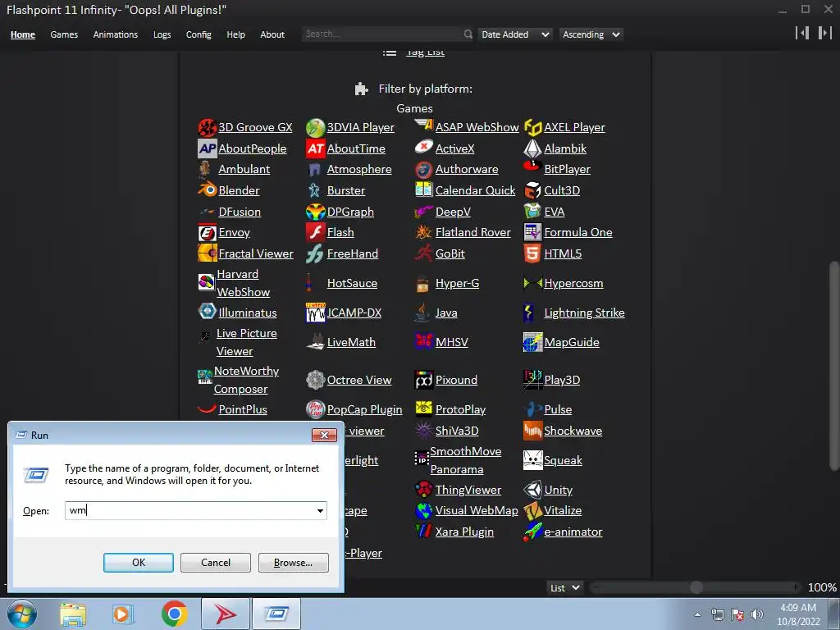Click the Java coffee cup icon
Image resolution: width=840 pixels, height=630 pixels.
click(x=422, y=313)
